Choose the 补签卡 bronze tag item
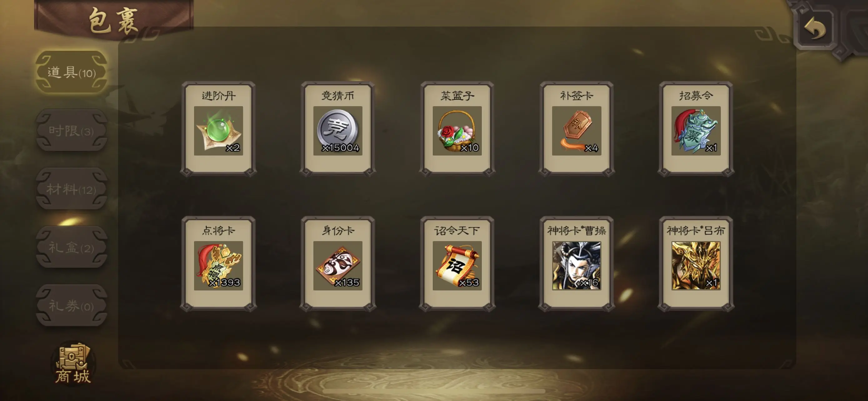This screenshot has width=868, height=401. 576,131
